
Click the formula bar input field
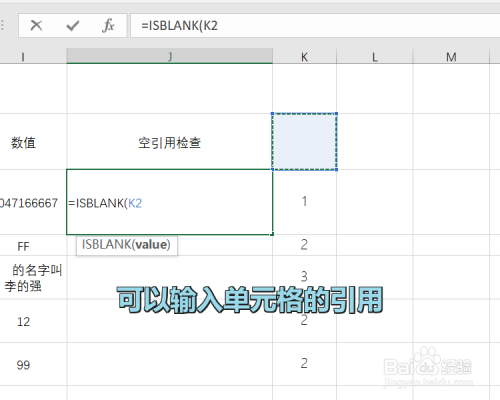(x=315, y=26)
